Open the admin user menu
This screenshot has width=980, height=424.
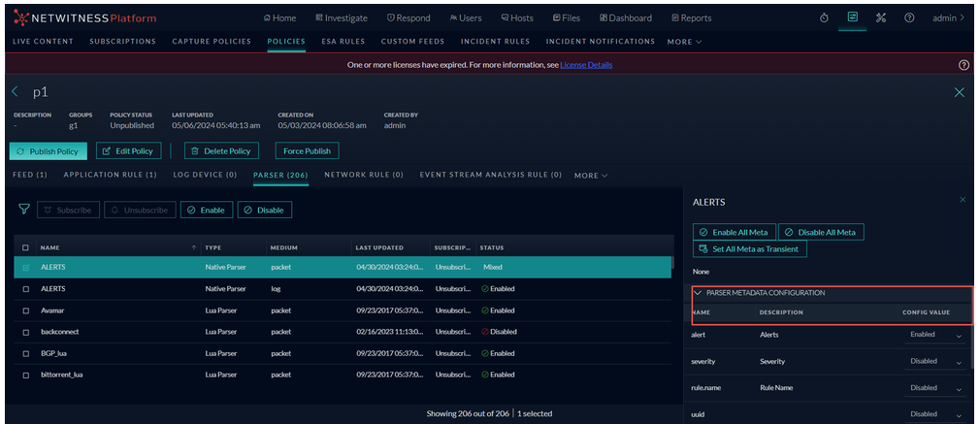pos(948,18)
